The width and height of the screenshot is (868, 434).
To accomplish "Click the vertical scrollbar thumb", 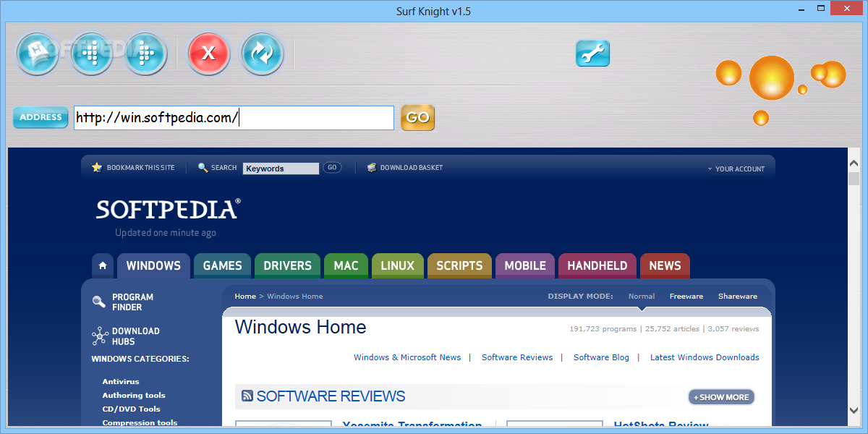I will (854, 179).
